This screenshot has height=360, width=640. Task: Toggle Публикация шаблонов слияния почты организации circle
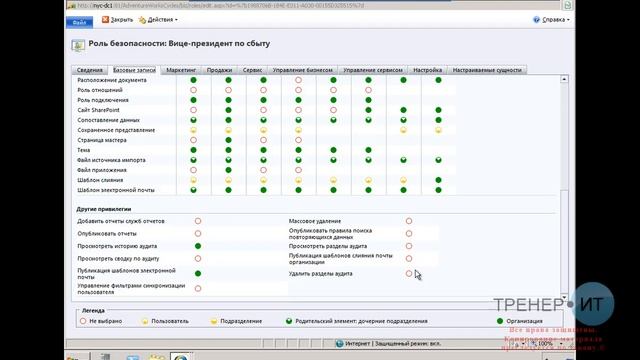pos(409,258)
